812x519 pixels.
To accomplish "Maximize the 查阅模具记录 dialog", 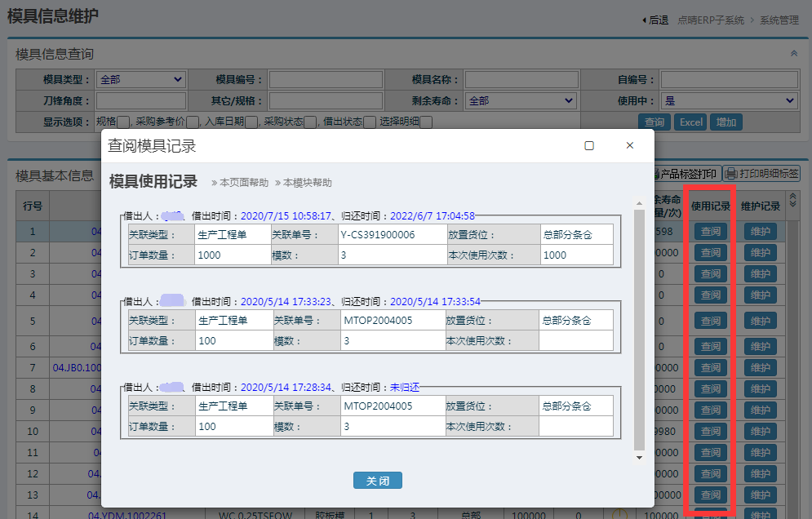I will point(589,146).
